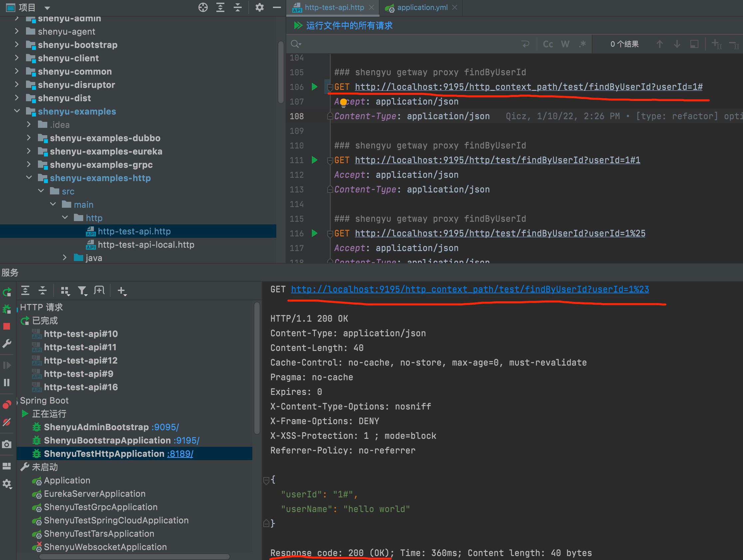
Task: Click the add service plus icon
Action: pyautogui.click(x=122, y=291)
